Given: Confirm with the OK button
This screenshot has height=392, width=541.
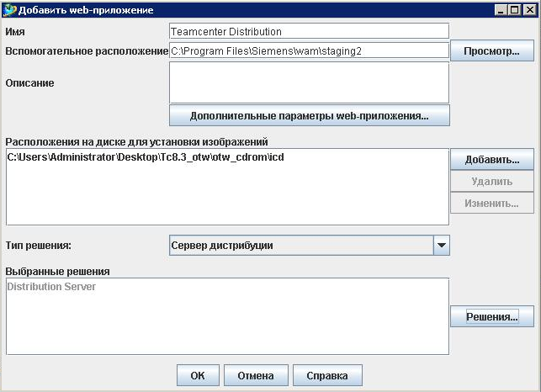Looking at the screenshot, I should pyautogui.click(x=198, y=375).
